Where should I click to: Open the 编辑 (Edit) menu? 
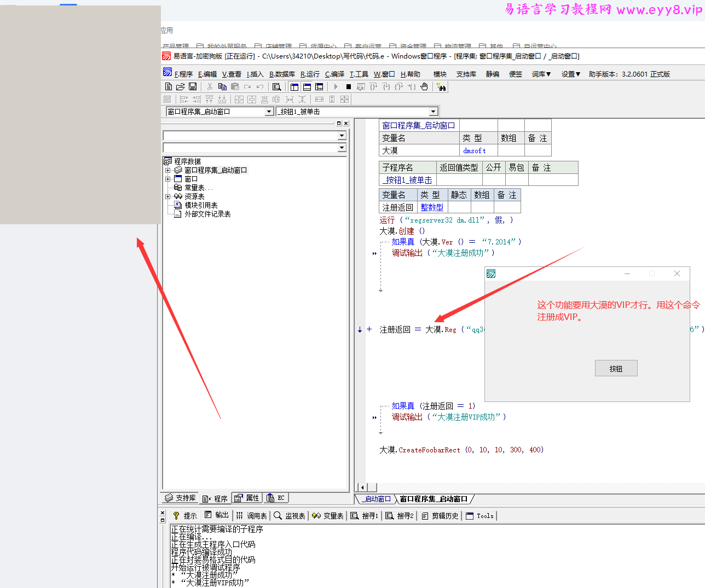pyautogui.click(x=207, y=74)
